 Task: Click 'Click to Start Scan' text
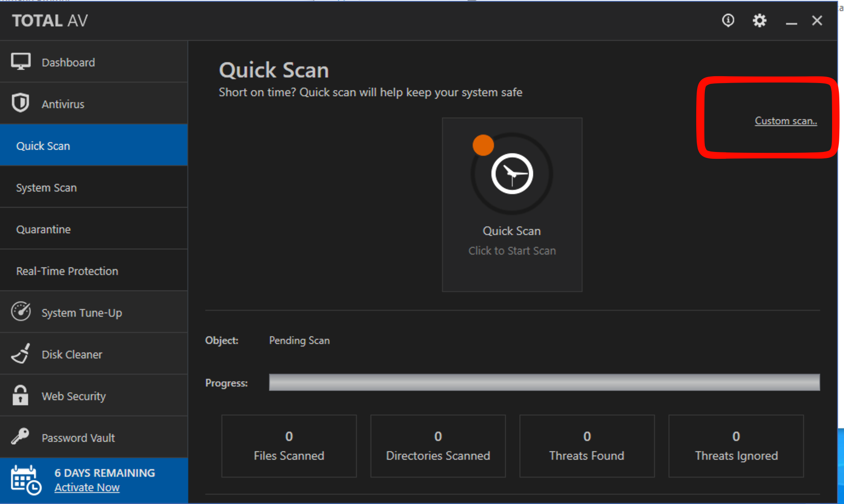pyautogui.click(x=512, y=251)
